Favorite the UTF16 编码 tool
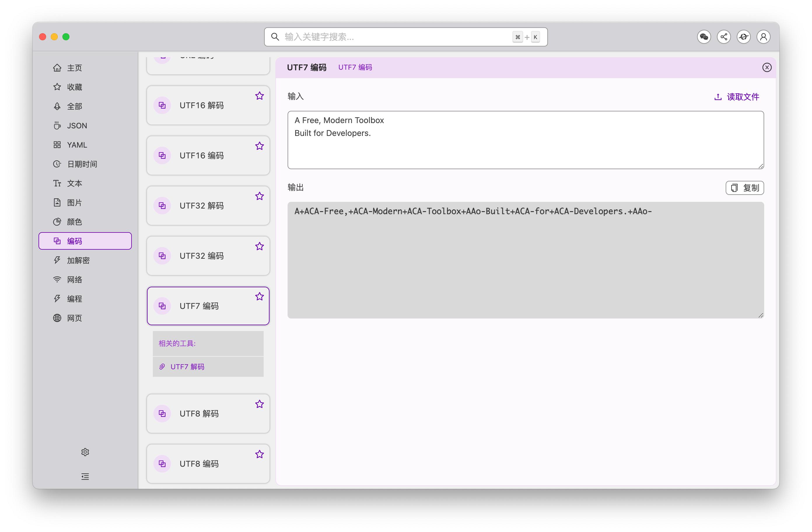This screenshot has width=812, height=532. 259,146
